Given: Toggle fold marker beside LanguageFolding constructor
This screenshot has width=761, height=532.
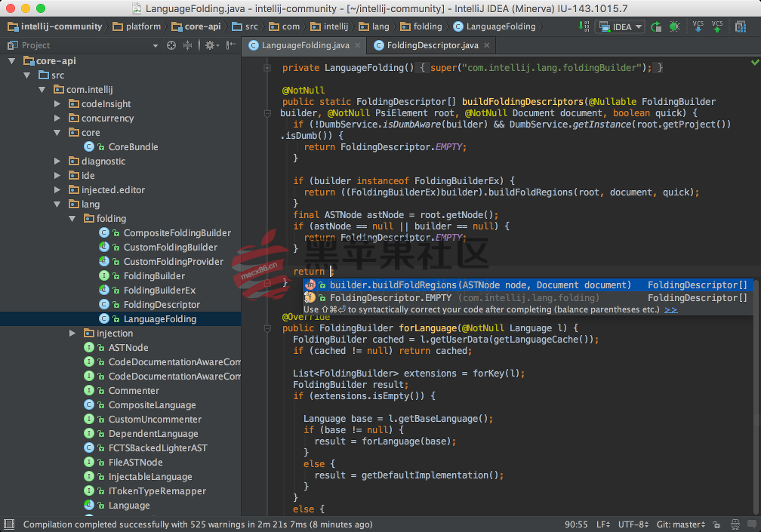Looking at the screenshot, I should 267,68.
